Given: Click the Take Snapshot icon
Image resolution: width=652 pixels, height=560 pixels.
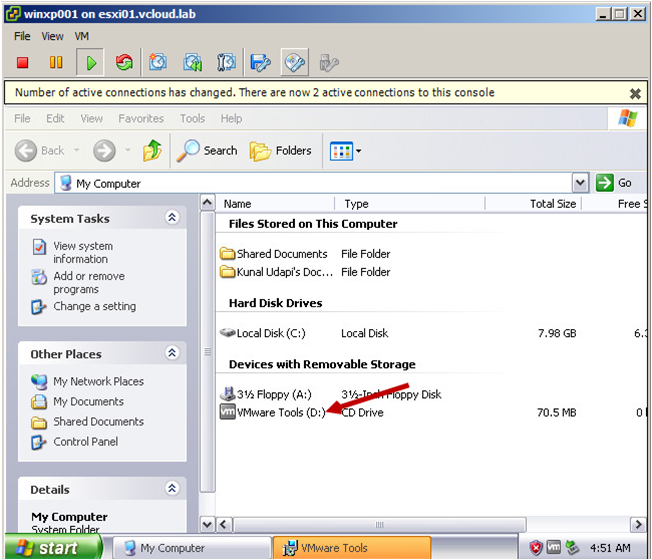Looking at the screenshot, I should coord(158,62).
